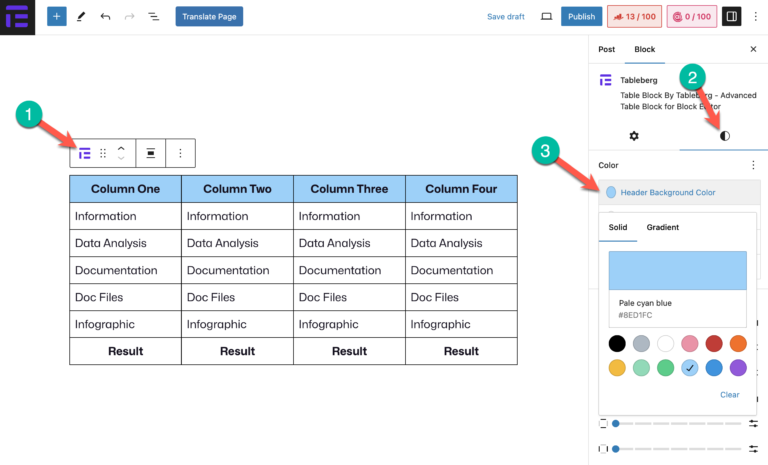The height and width of the screenshot is (465, 768).
Task: Click the Column One header cell
Action: click(x=125, y=188)
